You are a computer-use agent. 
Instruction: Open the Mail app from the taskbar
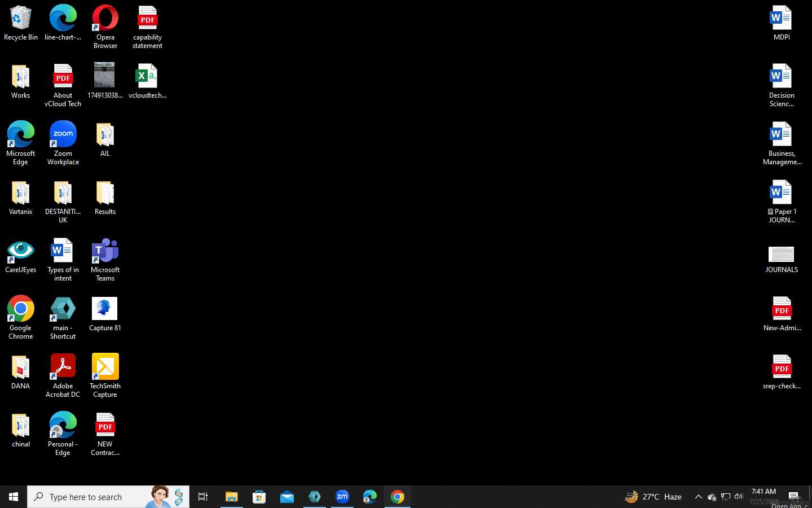click(286, 497)
